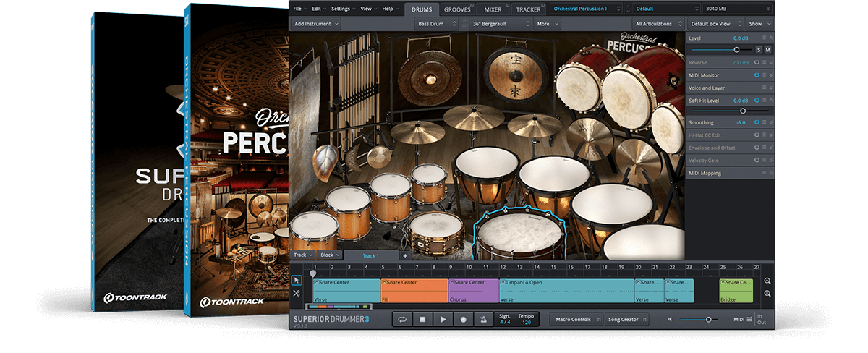Select the arrow pointer tool in timeline
The image size is (868, 353).
point(297,280)
